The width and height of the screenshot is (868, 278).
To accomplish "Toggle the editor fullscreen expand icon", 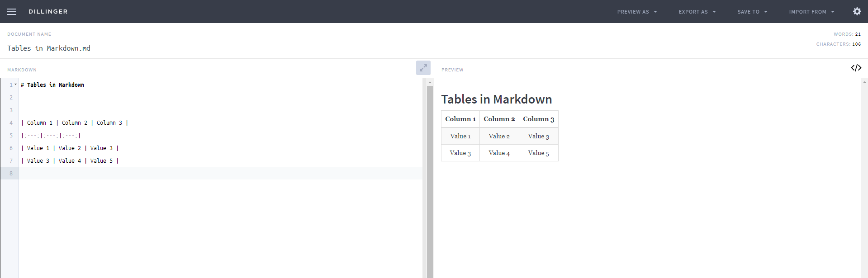I will (423, 68).
